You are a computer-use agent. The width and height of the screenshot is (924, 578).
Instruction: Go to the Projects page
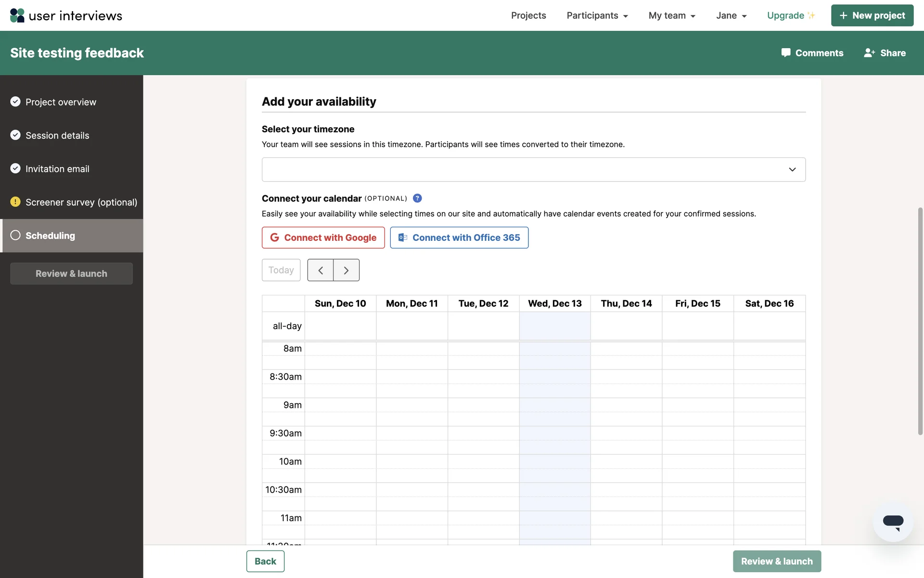(x=528, y=15)
